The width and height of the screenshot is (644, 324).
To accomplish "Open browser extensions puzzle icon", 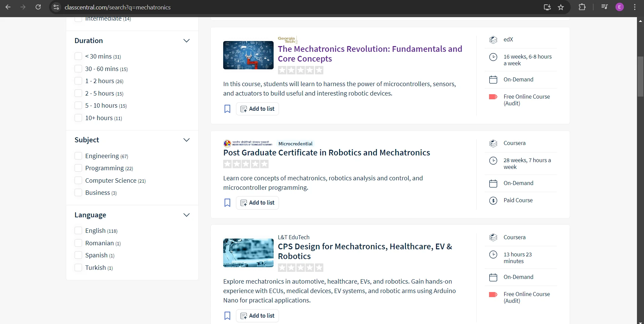I will (x=582, y=7).
